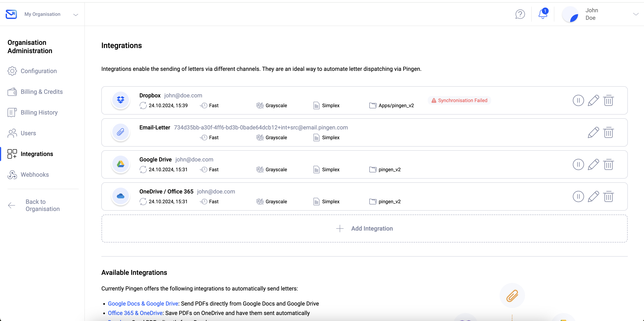644x321 pixels.
Task: Click the Google Drive logo icon
Action: [x=121, y=164]
